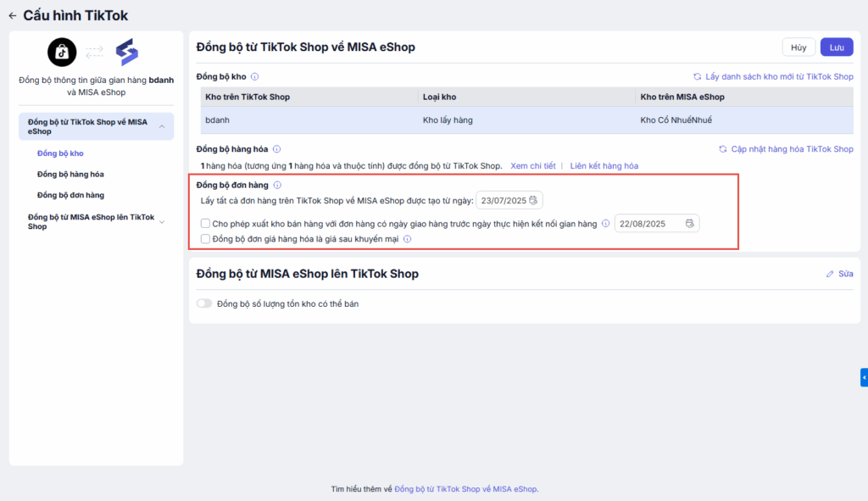Click the TikTok Shop logo icon
Screen dimensions: 868x501
click(x=62, y=52)
